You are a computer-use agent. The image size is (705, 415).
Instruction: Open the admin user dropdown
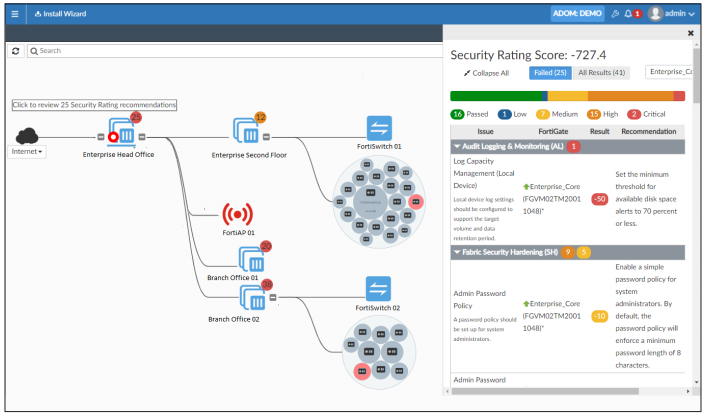pyautogui.click(x=672, y=13)
